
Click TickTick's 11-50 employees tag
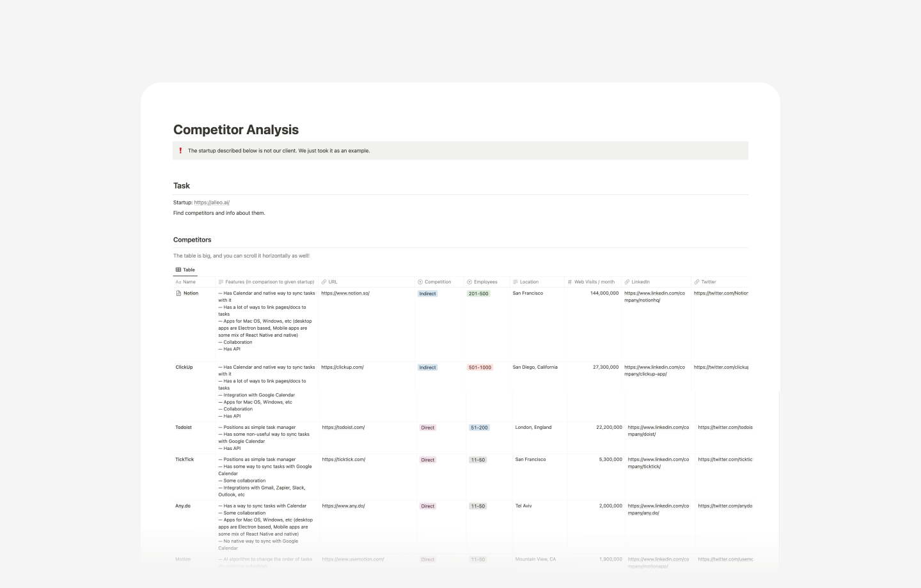click(478, 460)
